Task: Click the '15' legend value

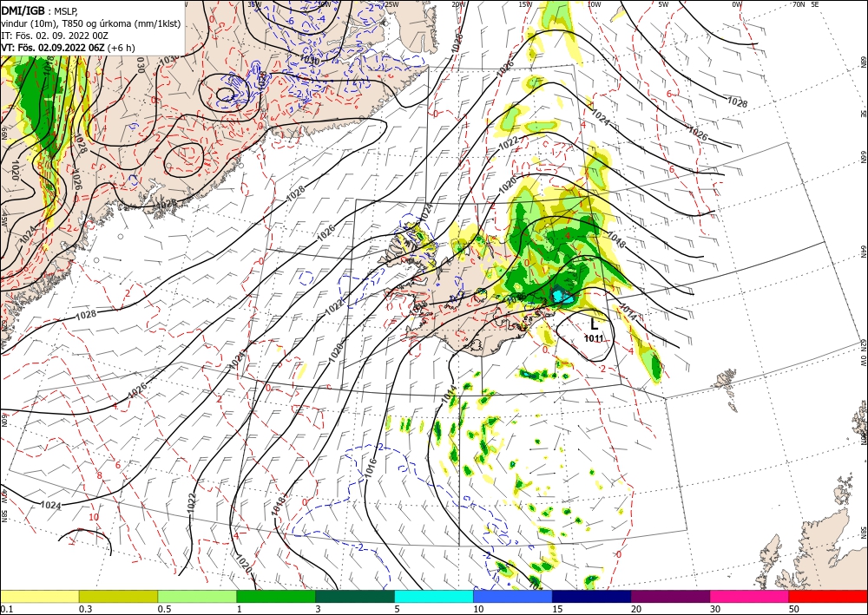Action: (557, 609)
